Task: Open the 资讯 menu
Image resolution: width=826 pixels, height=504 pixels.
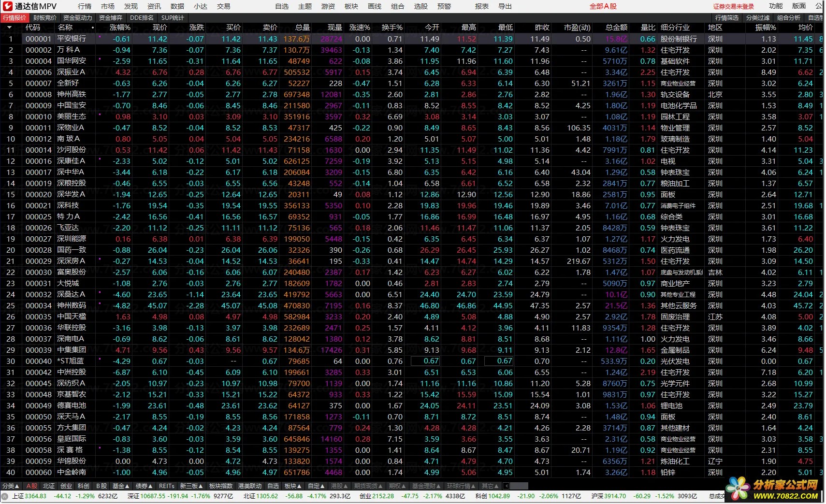Action: click(154, 6)
